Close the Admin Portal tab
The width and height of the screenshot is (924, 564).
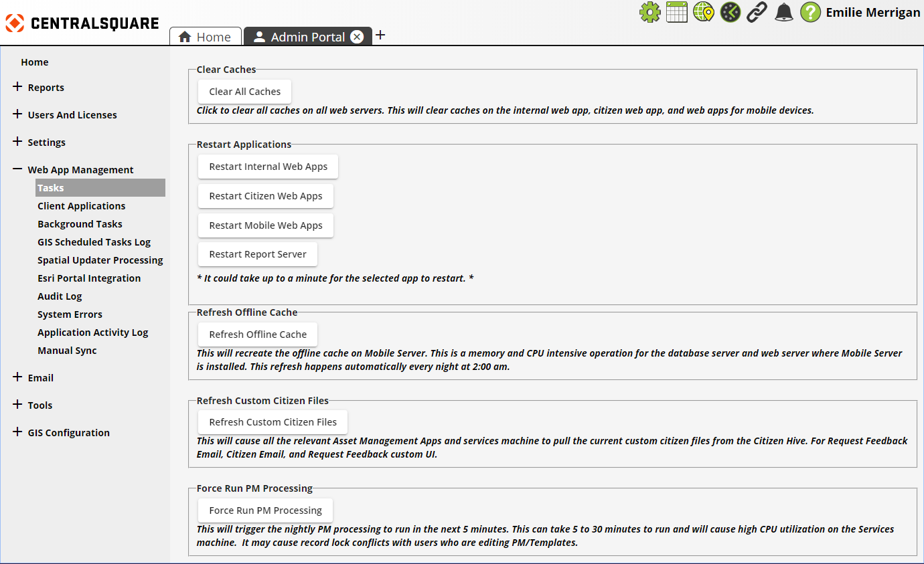tap(357, 37)
